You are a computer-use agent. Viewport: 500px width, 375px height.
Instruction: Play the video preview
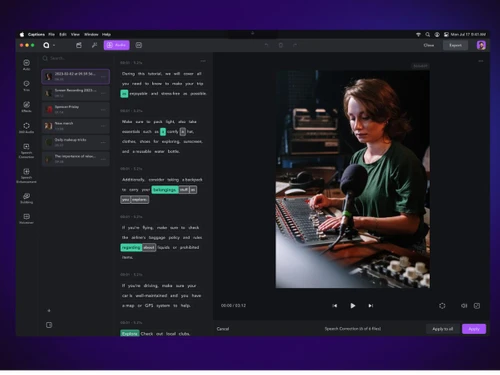click(353, 306)
